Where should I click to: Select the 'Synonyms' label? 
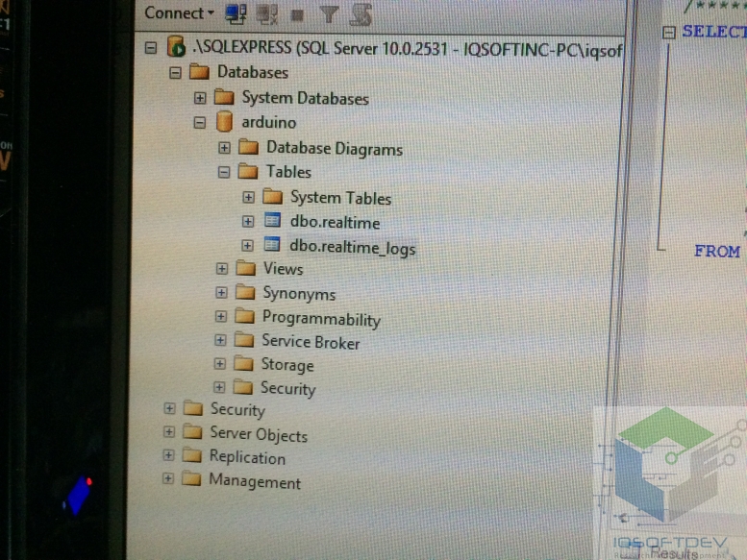click(300, 294)
